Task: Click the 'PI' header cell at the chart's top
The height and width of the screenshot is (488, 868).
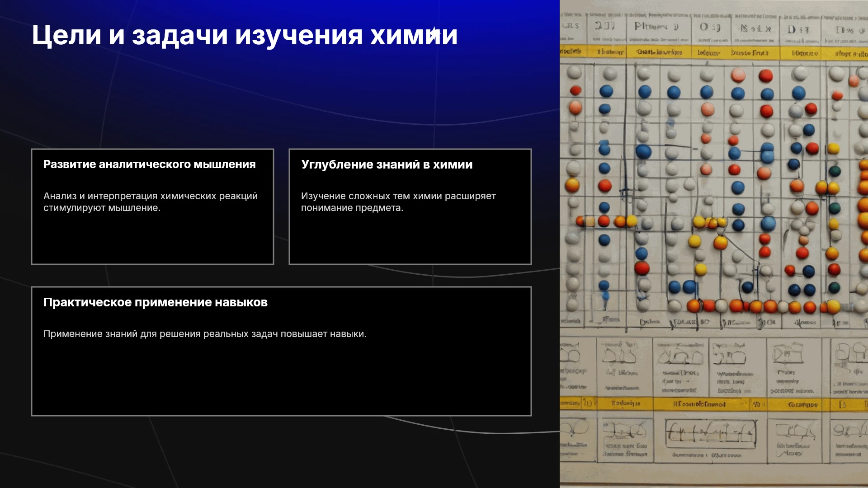Action: (x=656, y=27)
